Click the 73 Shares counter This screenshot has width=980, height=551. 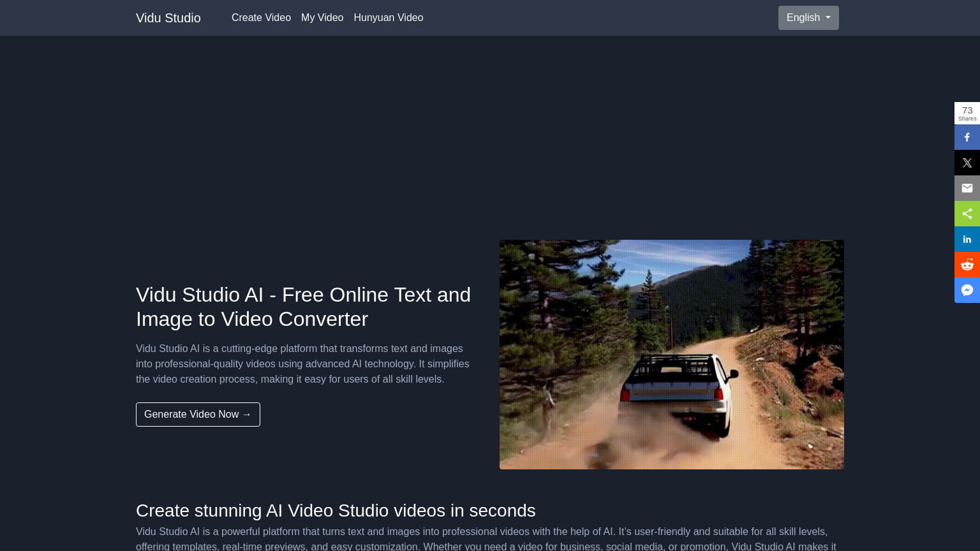pos(967,113)
